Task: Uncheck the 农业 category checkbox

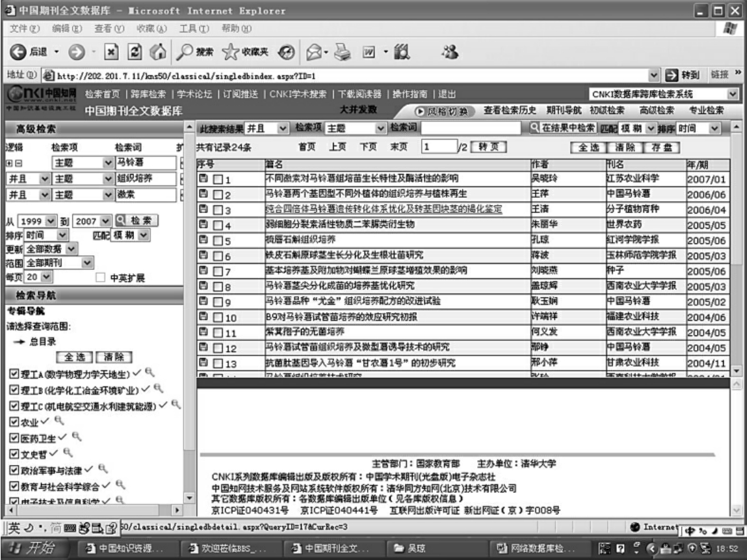Action: coord(15,422)
